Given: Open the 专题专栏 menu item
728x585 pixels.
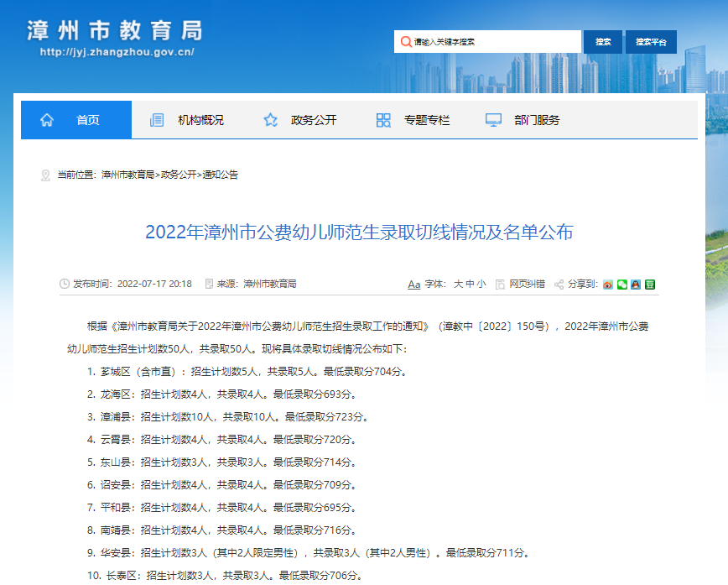Looking at the screenshot, I should [426, 120].
